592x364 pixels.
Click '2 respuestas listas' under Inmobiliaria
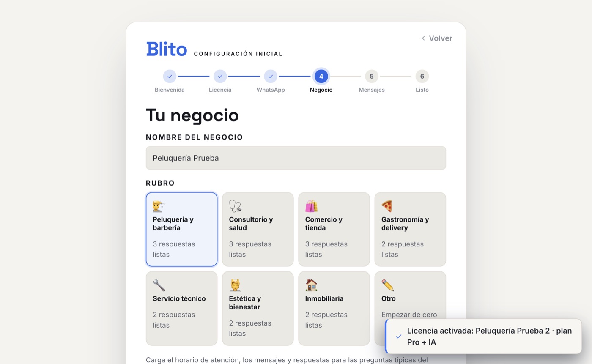point(326,320)
